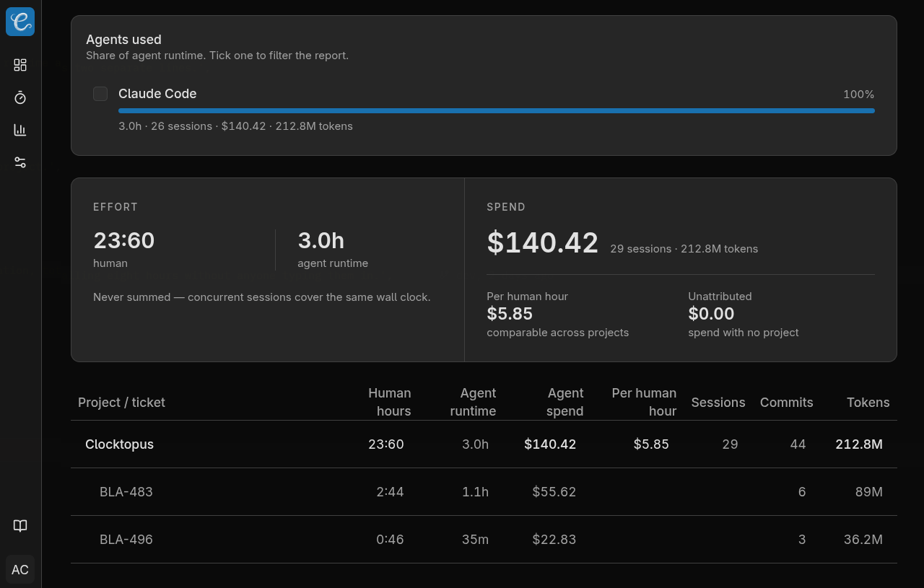Click the $140.42 total spend figure
This screenshot has width=924, height=588.
pyautogui.click(x=543, y=242)
